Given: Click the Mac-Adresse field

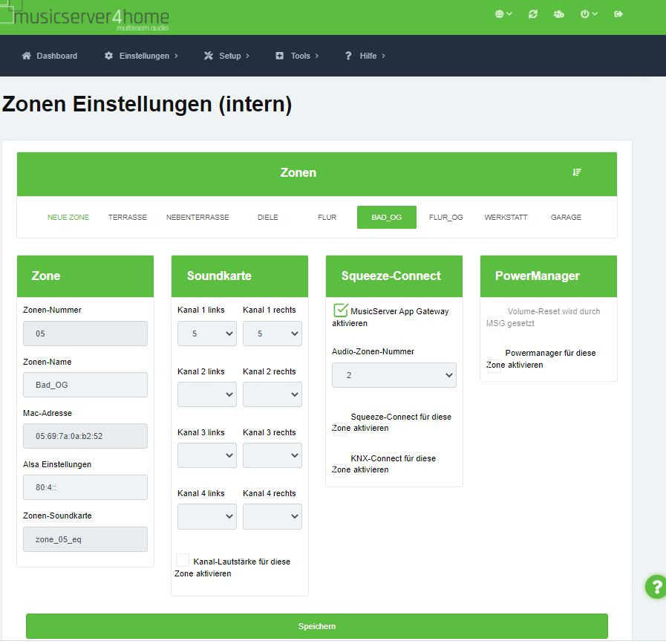Looking at the screenshot, I should tap(85, 436).
